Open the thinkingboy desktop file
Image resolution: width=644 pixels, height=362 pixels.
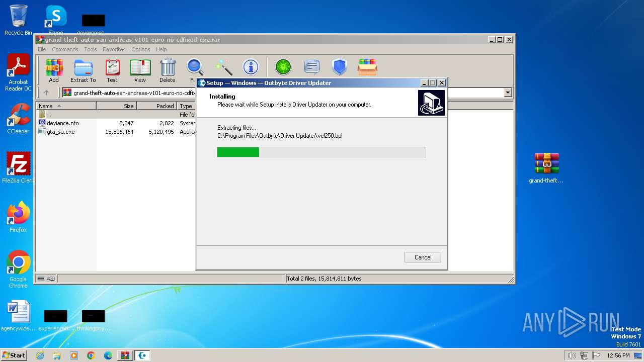(x=93, y=320)
